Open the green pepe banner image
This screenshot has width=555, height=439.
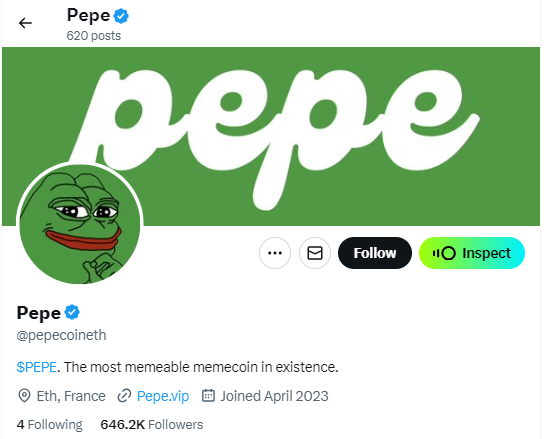pos(271,136)
